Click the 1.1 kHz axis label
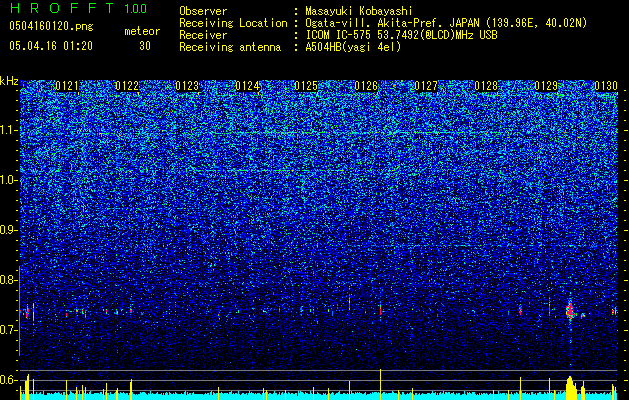Screen dimensions: 629x400 pyautogui.click(x=9, y=130)
